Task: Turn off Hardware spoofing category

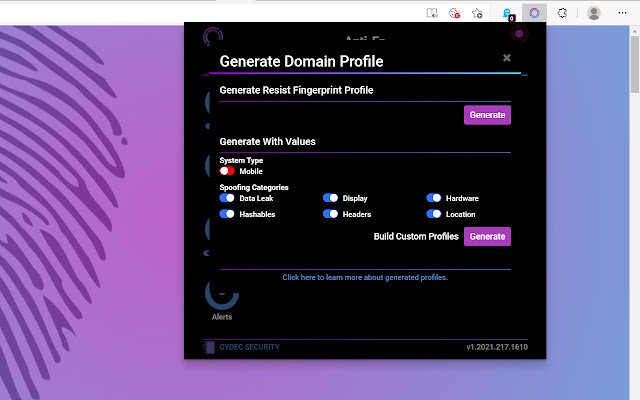Action: pyautogui.click(x=434, y=198)
